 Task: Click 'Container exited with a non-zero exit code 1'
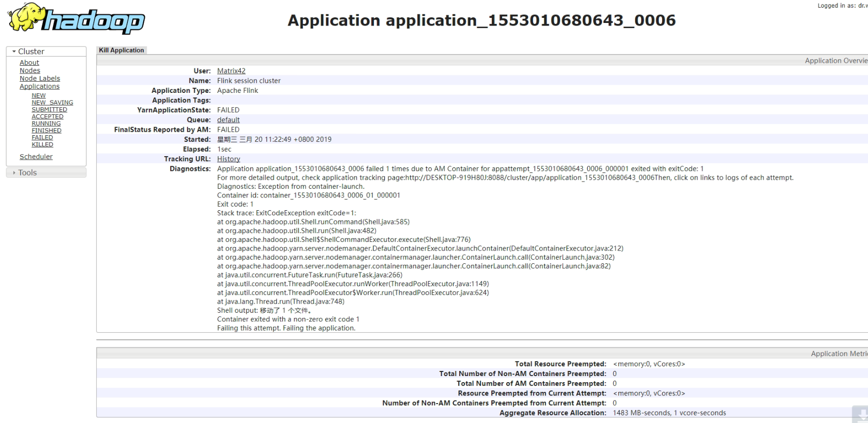coord(288,319)
